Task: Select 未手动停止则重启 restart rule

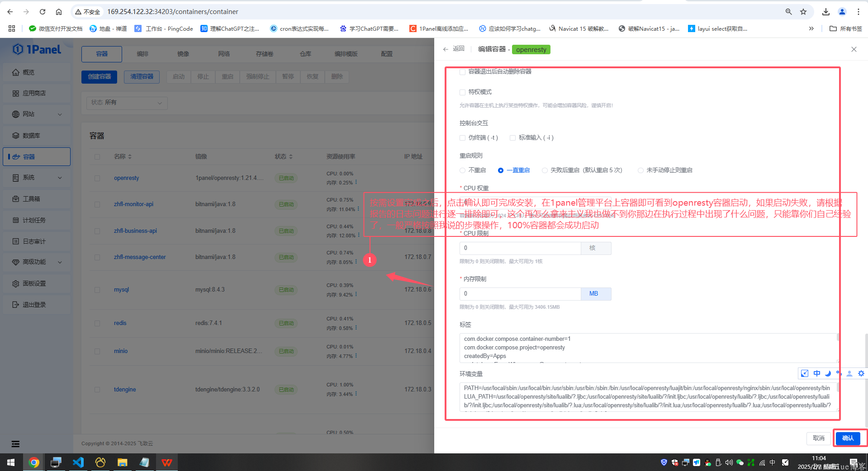Action: click(x=640, y=170)
